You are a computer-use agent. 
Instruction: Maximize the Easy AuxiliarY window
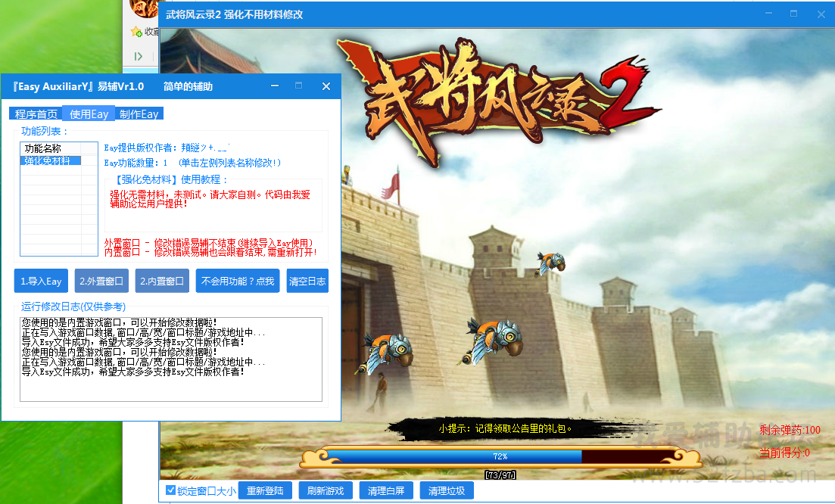pyautogui.click(x=299, y=86)
